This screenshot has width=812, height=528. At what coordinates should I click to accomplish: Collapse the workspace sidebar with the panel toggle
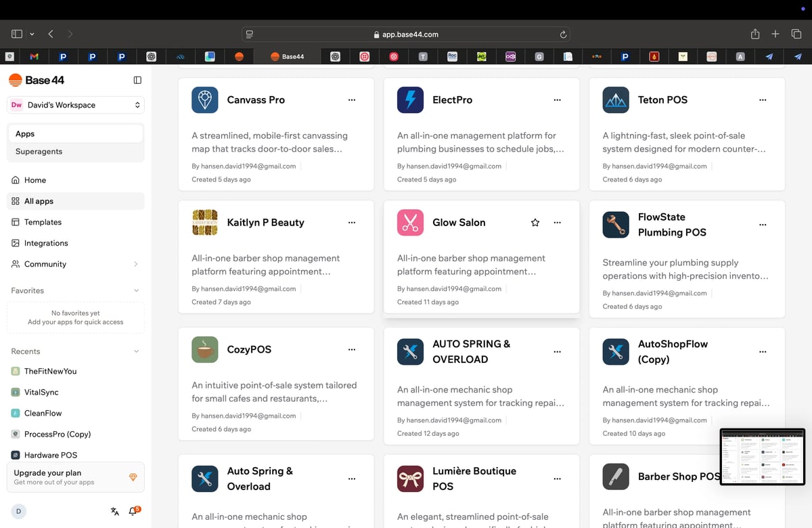click(x=137, y=79)
